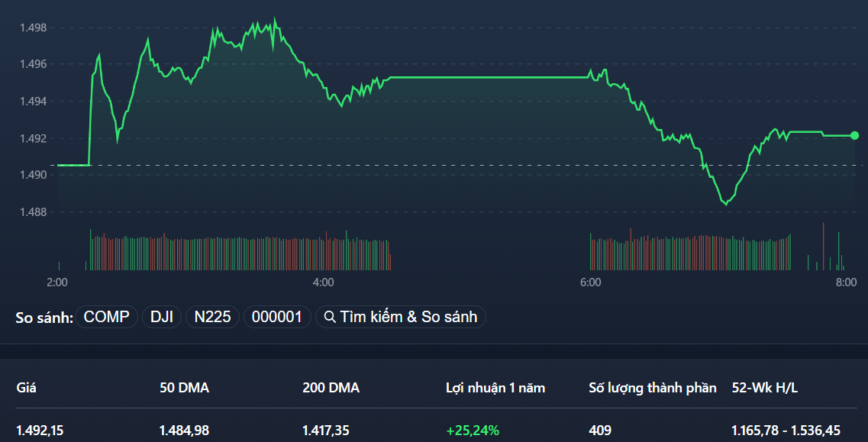Click the green endpoint dot on the chart
868x442 pixels.
click(x=854, y=136)
